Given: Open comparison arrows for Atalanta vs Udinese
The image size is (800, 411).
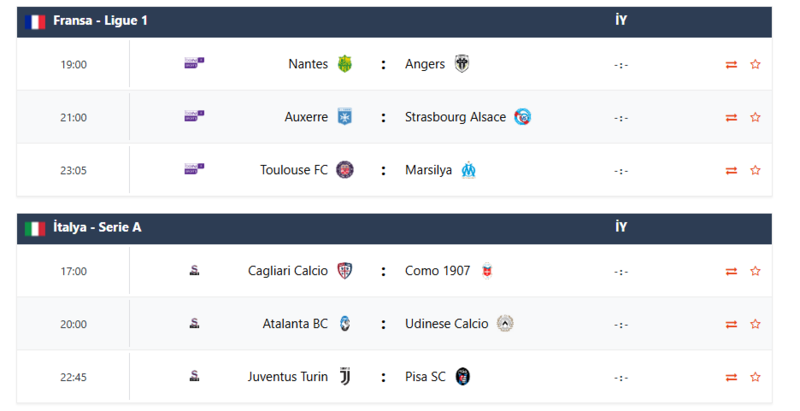Looking at the screenshot, I should tap(731, 324).
